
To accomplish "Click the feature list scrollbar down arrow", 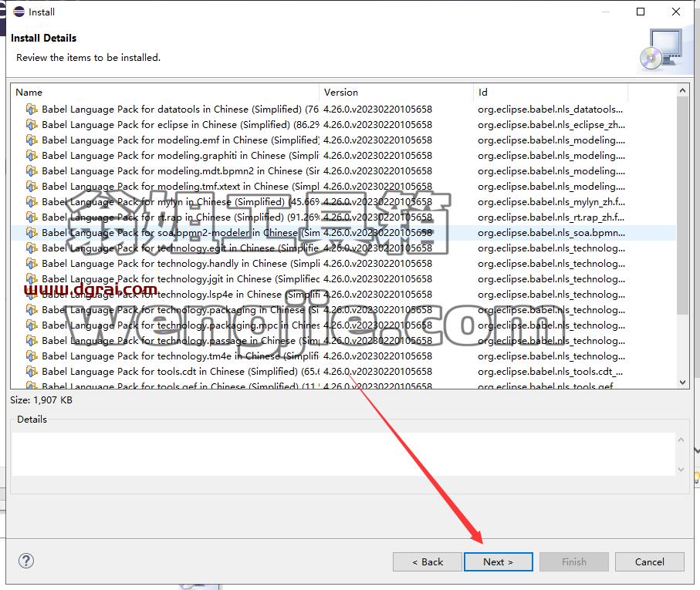I will [x=682, y=383].
